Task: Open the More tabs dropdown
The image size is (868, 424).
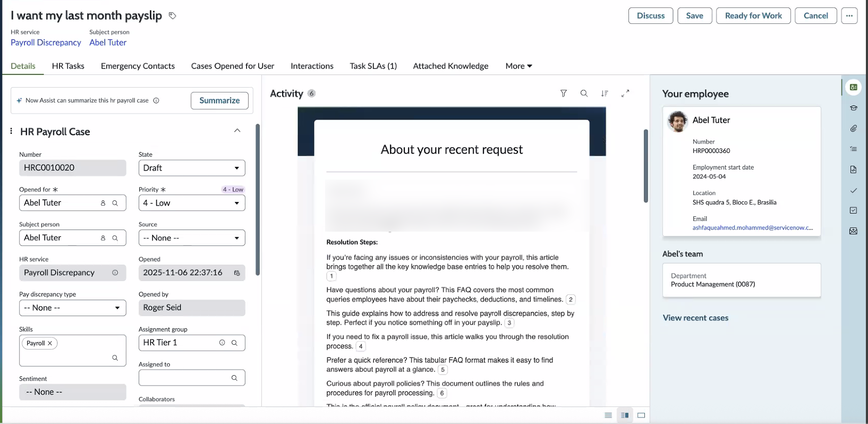Action: coord(518,66)
